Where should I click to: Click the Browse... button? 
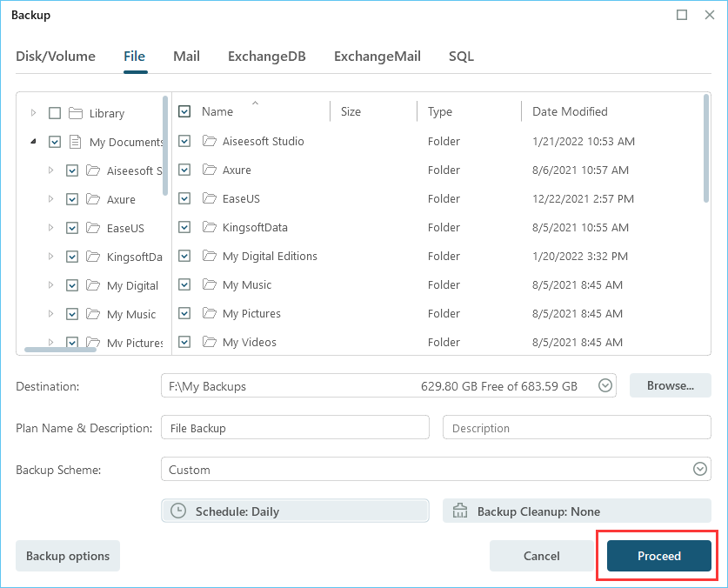(x=670, y=385)
